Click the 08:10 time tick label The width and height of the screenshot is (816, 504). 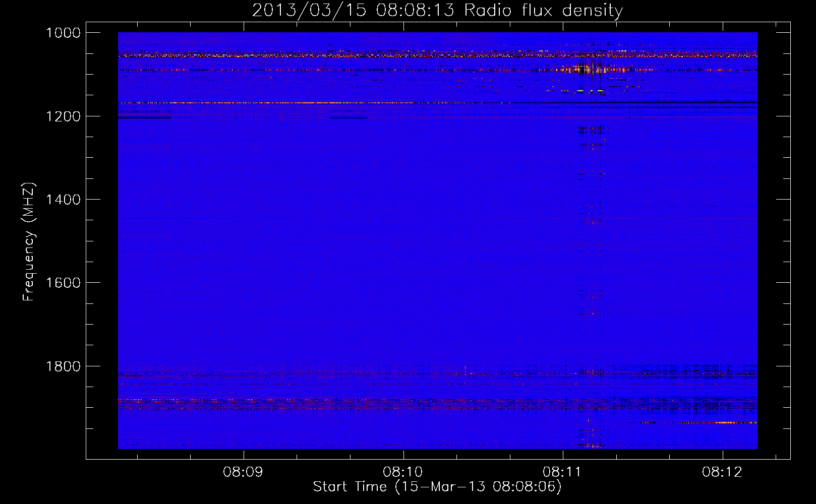pyautogui.click(x=403, y=472)
